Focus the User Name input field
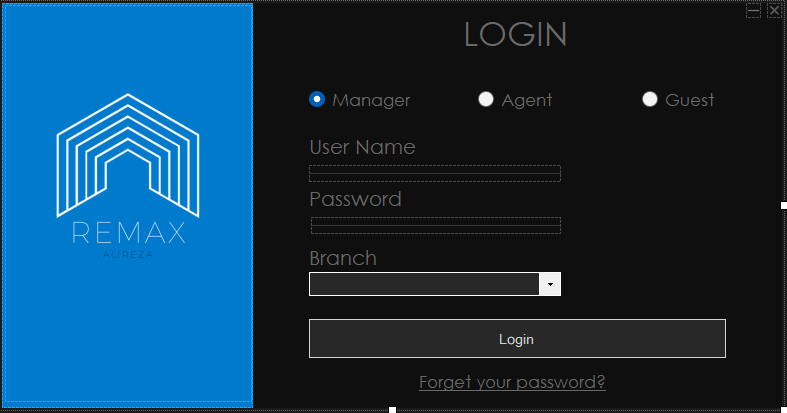The image size is (787, 413). pos(435,174)
